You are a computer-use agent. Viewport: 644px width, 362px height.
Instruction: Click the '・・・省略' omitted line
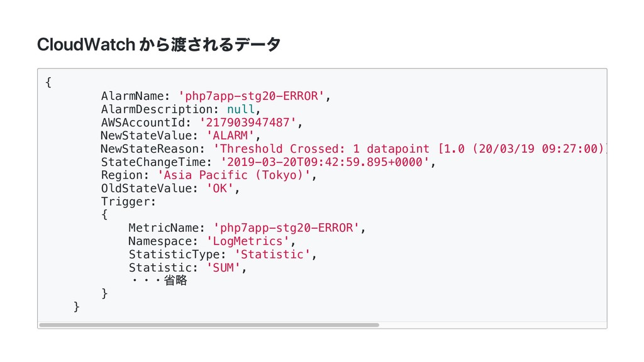coord(158,280)
